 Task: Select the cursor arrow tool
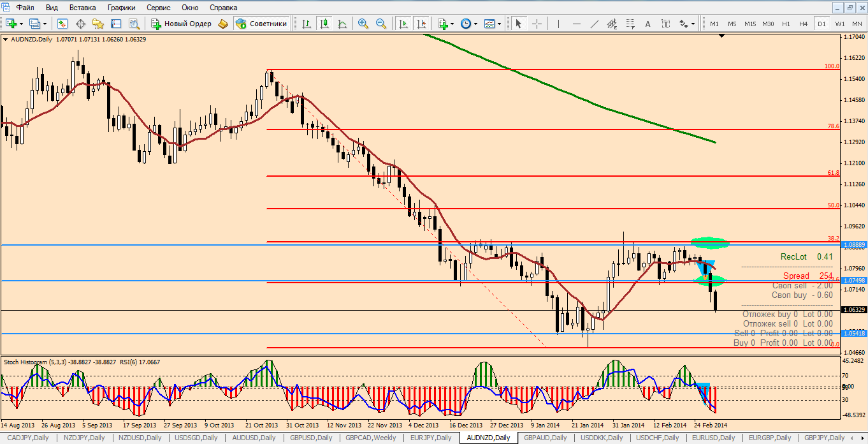(x=518, y=24)
